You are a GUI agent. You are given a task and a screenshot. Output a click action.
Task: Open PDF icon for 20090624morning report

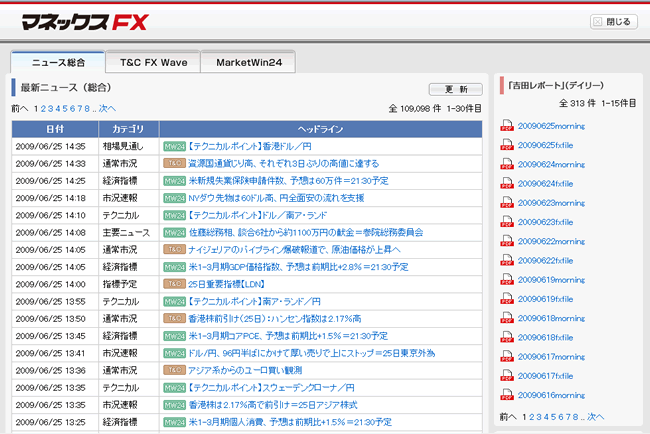point(507,164)
